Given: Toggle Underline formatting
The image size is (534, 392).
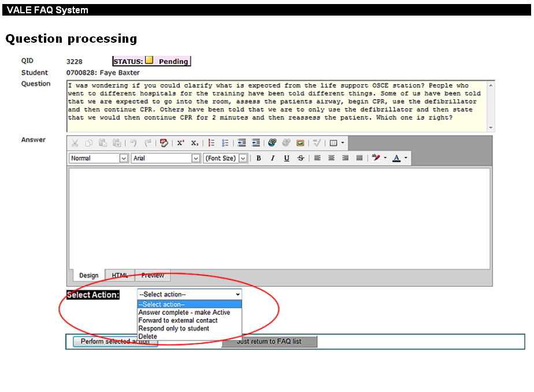Looking at the screenshot, I should click(x=287, y=158).
